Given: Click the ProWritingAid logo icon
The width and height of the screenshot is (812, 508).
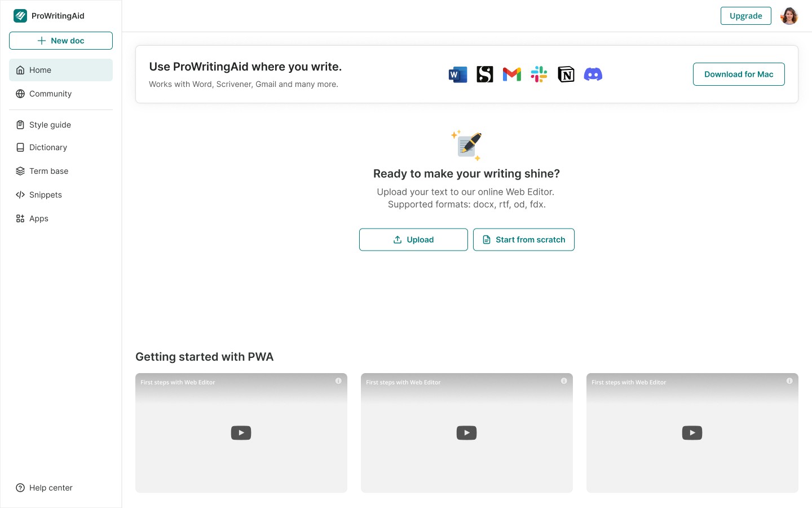Looking at the screenshot, I should [20, 16].
